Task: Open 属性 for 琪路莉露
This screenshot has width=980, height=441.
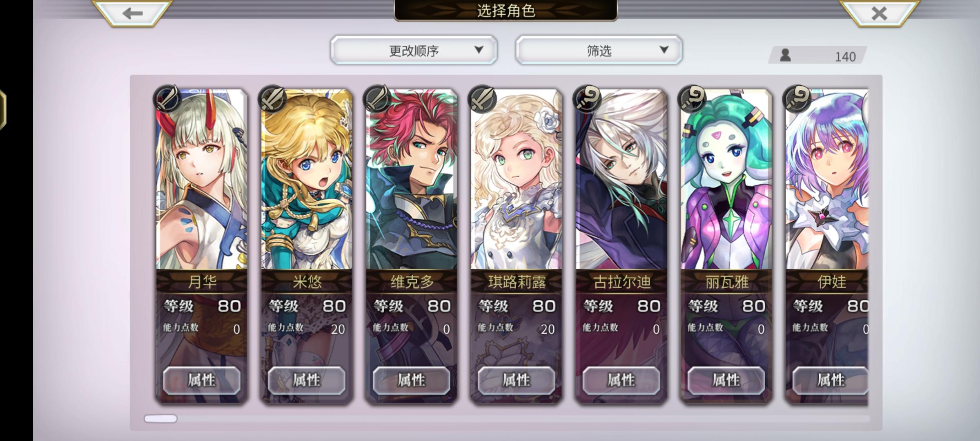Action: coord(517,380)
